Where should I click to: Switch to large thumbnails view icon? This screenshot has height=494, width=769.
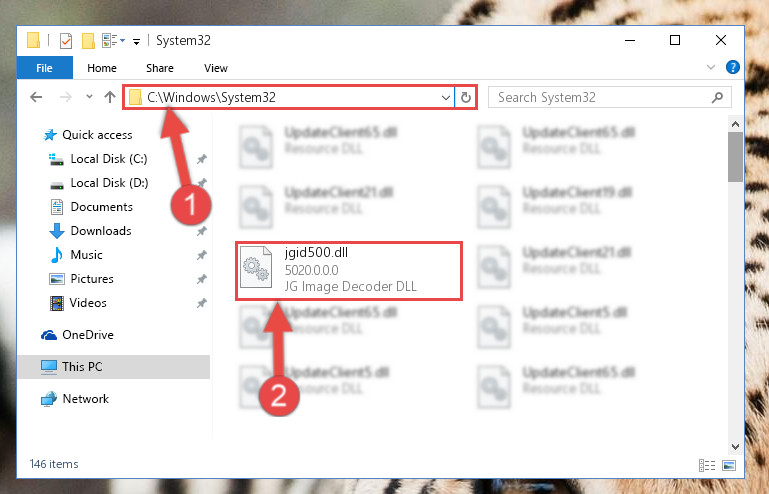729,465
